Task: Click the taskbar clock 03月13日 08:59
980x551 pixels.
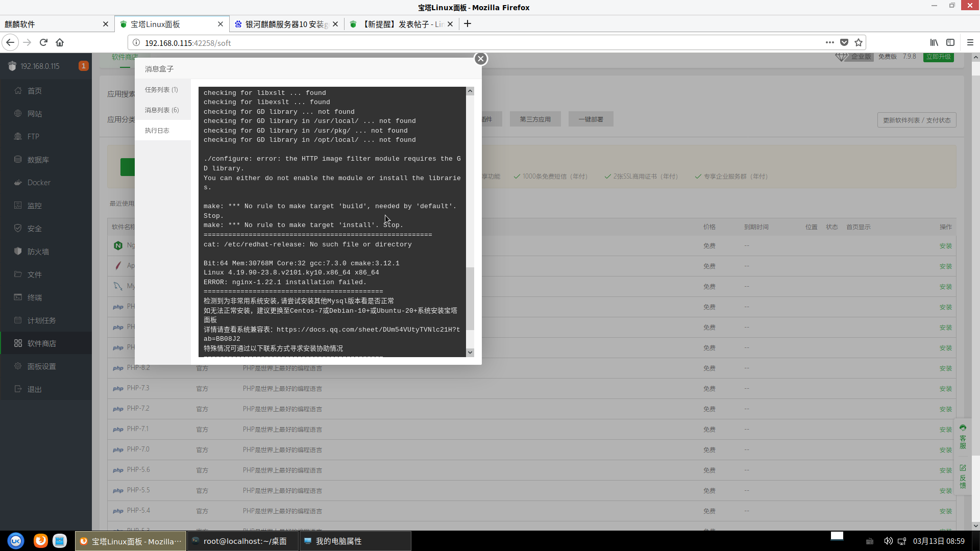Action: point(939,541)
